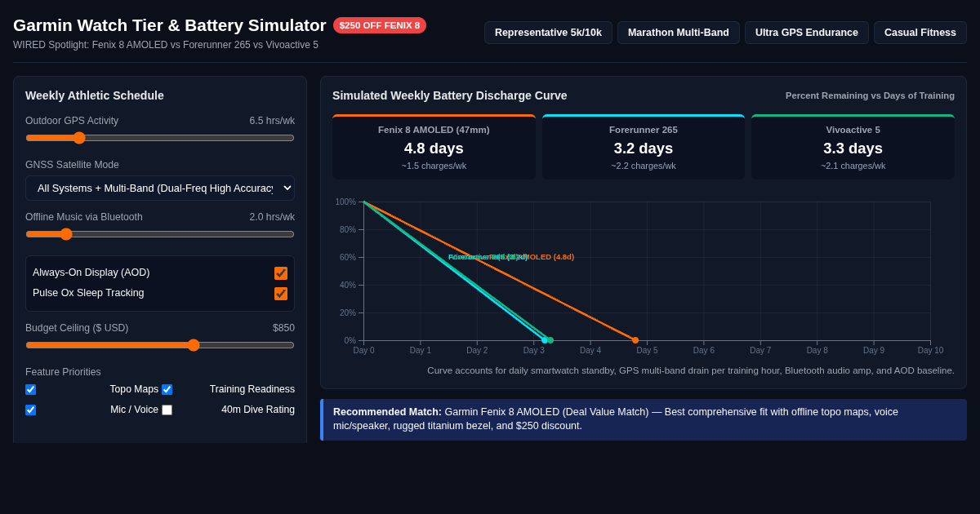Click the 100% y-axis label
980x514 pixels.
click(345, 202)
